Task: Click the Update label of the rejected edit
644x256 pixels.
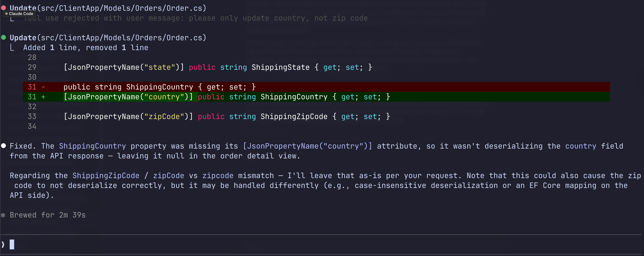Action: click(x=23, y=8)
